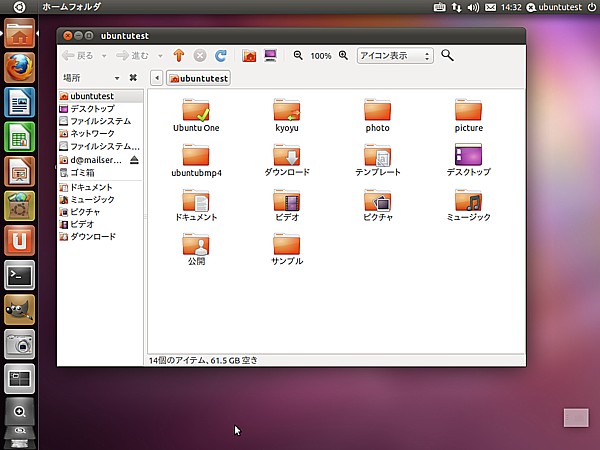Select ビデオ bookmark in the sidebar
This screenshot has width=600, height=450.
pos(100,224)
